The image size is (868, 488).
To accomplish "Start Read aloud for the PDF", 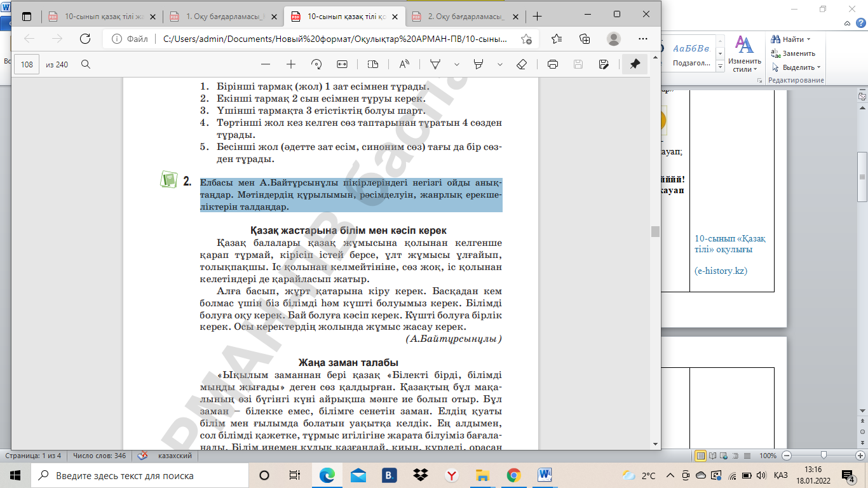I will pyautogui.click(x=404, y=64).
